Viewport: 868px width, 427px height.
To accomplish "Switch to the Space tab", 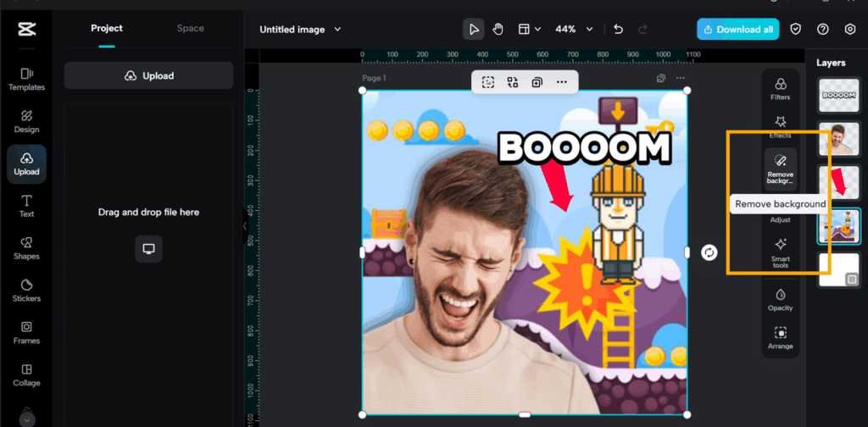I will (x=190, y=28).
